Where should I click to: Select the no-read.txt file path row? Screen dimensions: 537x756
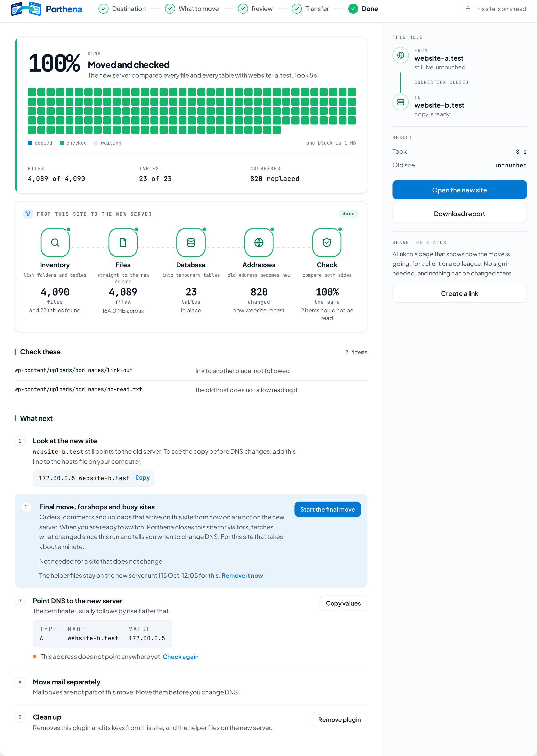click(191, 390)
